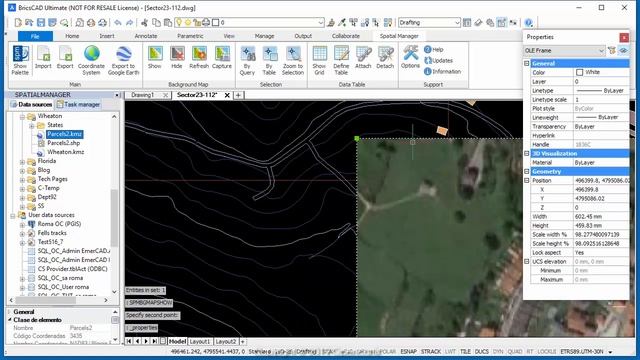The width and height of the screenshot is (640, 360).
Task: Click the background map Capture icon
Action: tap(222, 57)
